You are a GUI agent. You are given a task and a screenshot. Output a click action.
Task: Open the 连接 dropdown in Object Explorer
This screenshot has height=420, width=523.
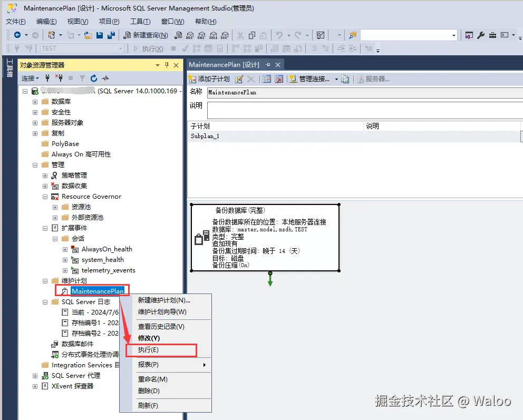pyautogui.click(x=30, y=78)
